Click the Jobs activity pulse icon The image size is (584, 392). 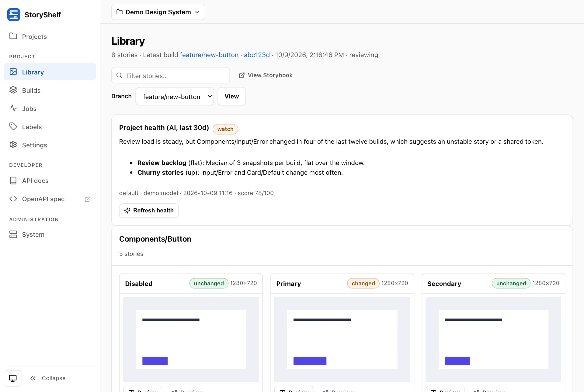13,108
